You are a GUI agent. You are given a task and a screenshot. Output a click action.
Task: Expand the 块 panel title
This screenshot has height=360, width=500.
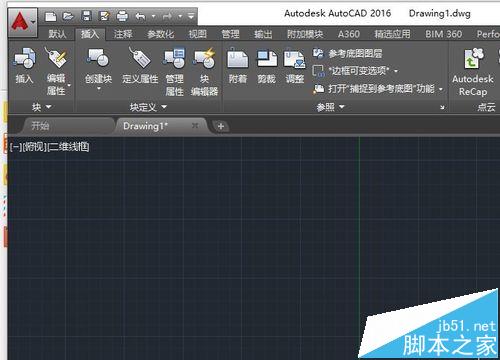(41, 107)
